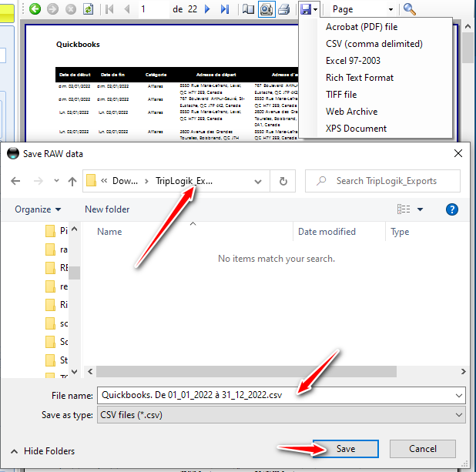Sort by Name column header

(x=109, y=232)
